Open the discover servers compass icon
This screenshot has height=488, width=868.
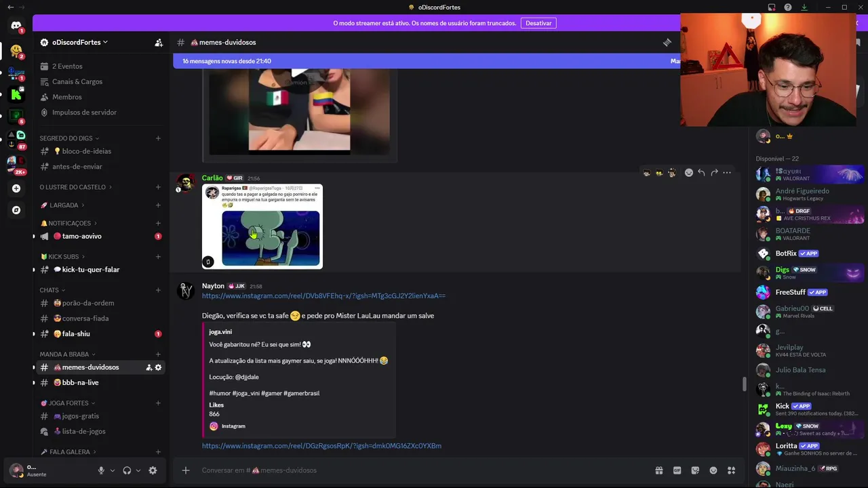coord(16,210)
